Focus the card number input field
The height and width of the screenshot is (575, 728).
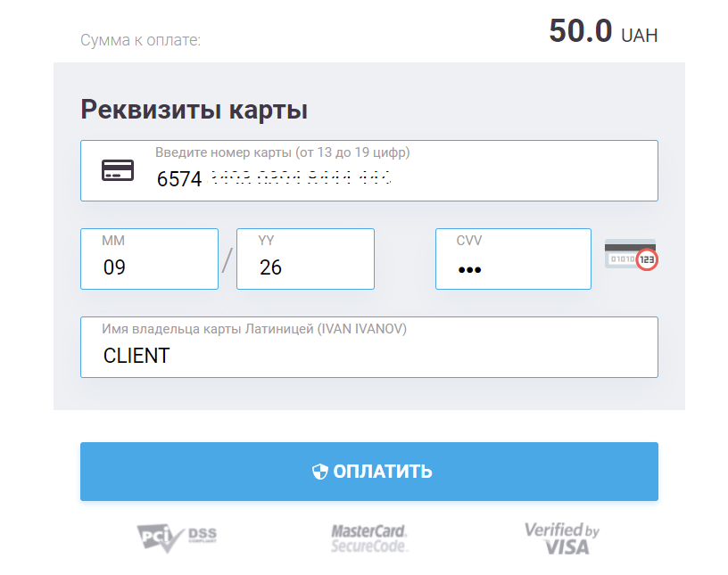tap(369, 171)
